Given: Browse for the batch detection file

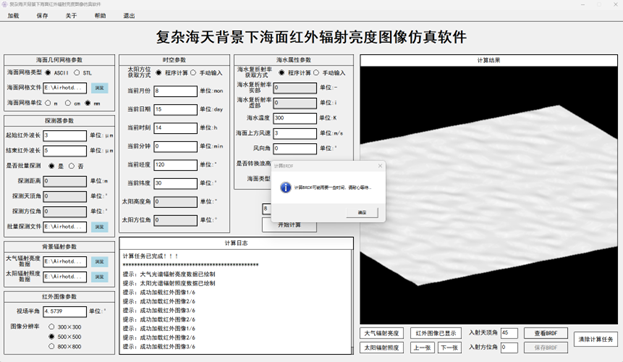Looking at the screenshot, I should pos(99,226).
